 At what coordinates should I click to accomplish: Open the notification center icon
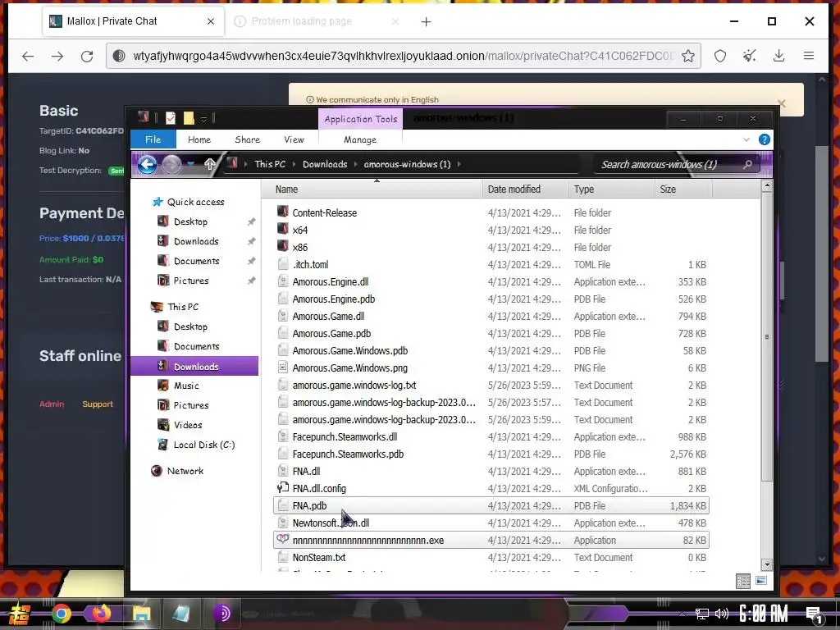tap(815, 614)
